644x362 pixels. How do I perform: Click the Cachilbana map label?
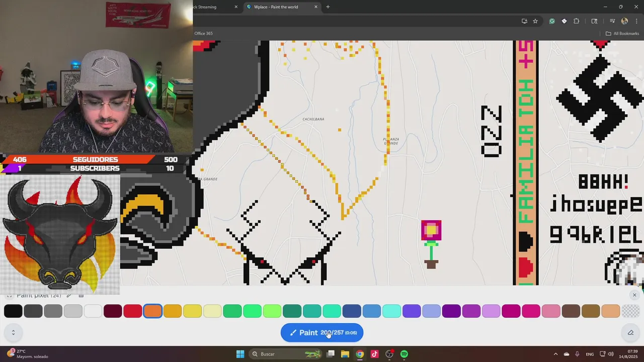point(313,119)
